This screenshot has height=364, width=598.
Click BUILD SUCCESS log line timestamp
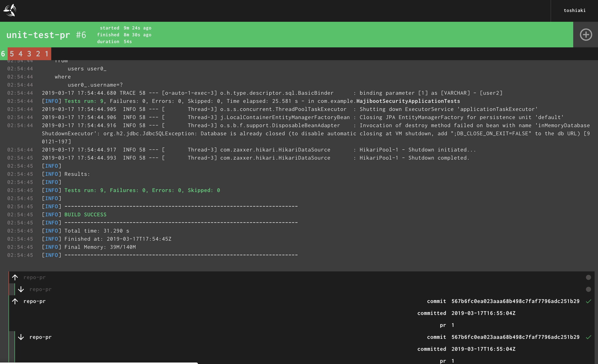(20, 215)
